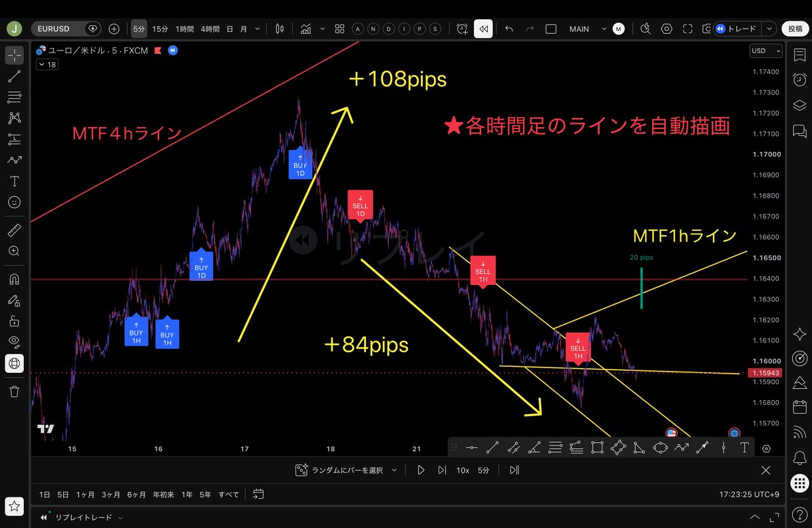Play the bar replay
Viewport: 812px width, 528px height.
421,470
